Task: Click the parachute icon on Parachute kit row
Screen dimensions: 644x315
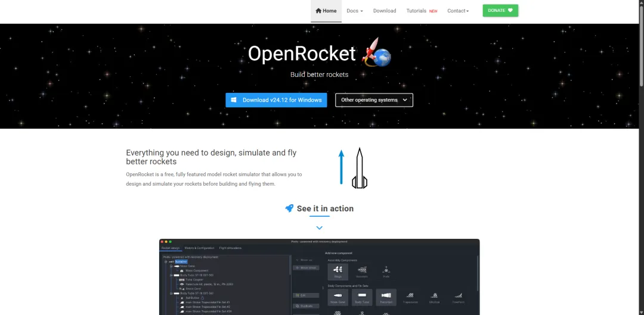Action: point(182,284)
